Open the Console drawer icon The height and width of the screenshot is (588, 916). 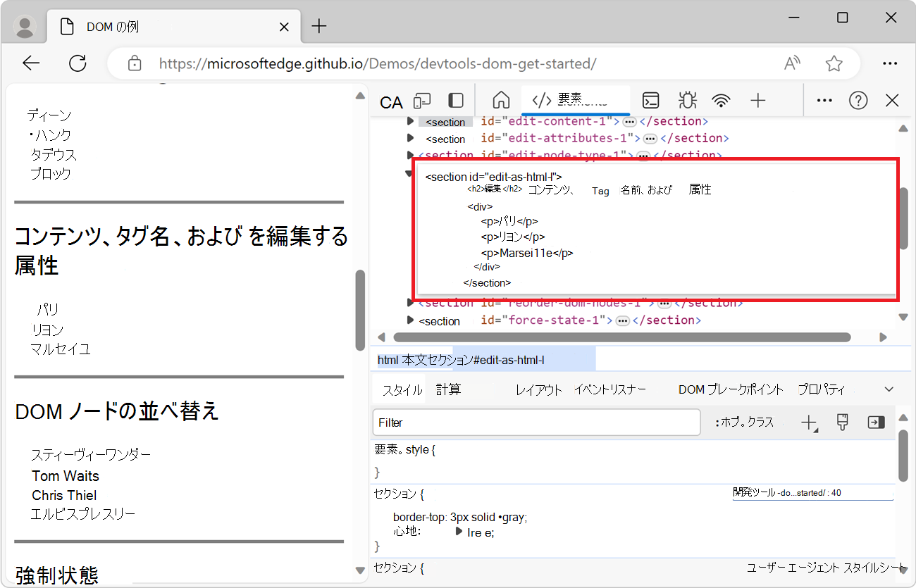[650, 101]
